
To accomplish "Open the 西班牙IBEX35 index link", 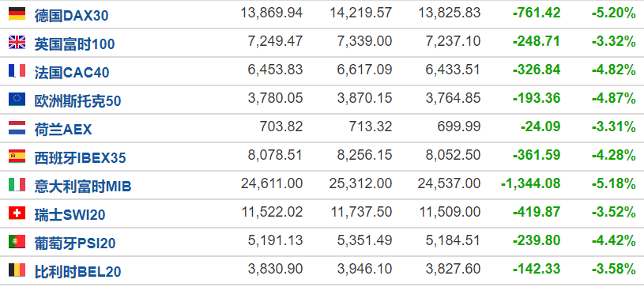I will 80,158.
